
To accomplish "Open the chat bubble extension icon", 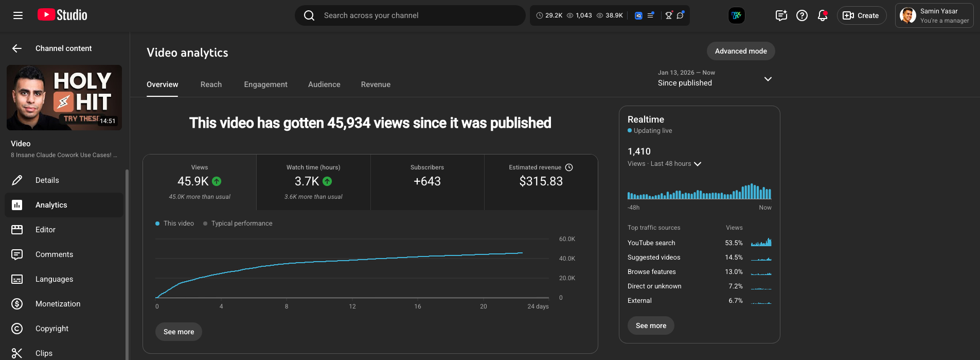I will coord(681,15).
